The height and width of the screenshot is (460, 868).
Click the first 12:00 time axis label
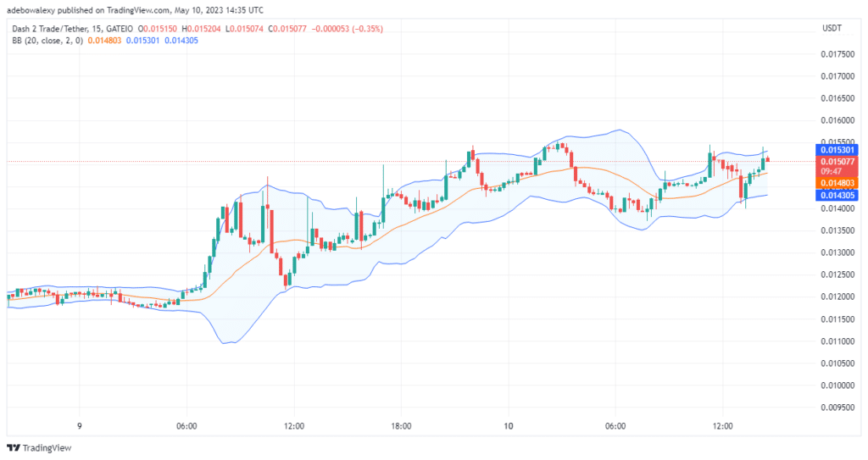coord(294,426)
